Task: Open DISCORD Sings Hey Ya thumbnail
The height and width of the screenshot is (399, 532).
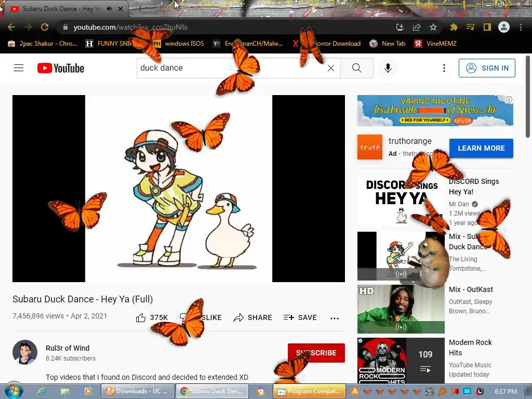Action: [401, 202]
